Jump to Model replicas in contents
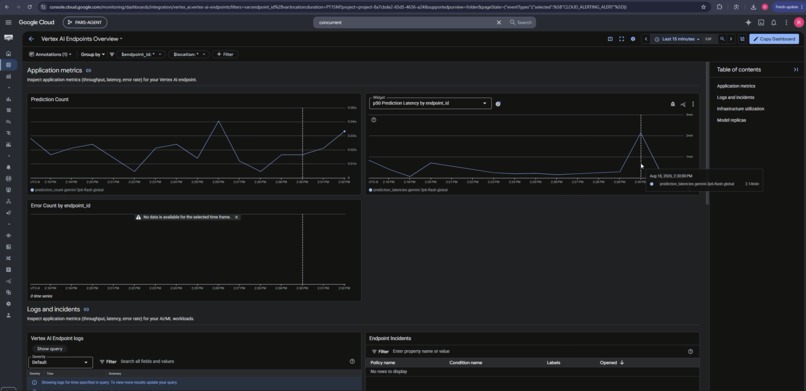This screenshot has width=806, height=391. tap(731, 120)
